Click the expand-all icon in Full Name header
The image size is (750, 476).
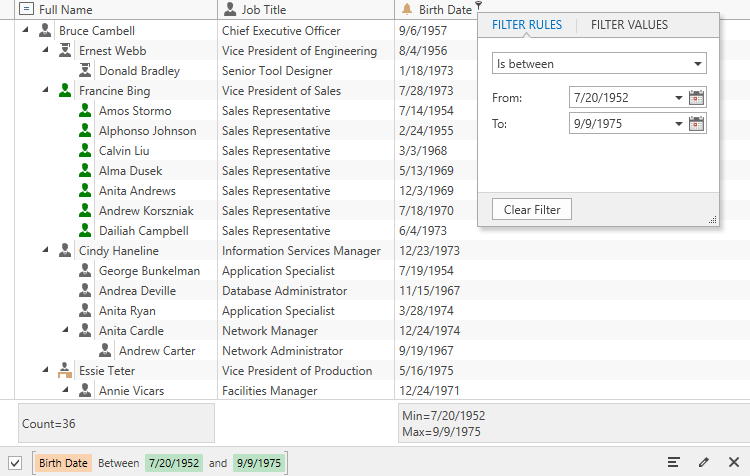tap(26, 9)
